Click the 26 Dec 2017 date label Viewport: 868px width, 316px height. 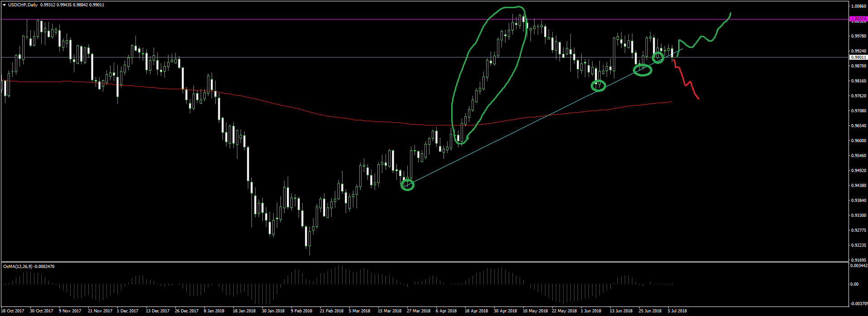coord(187,311)
